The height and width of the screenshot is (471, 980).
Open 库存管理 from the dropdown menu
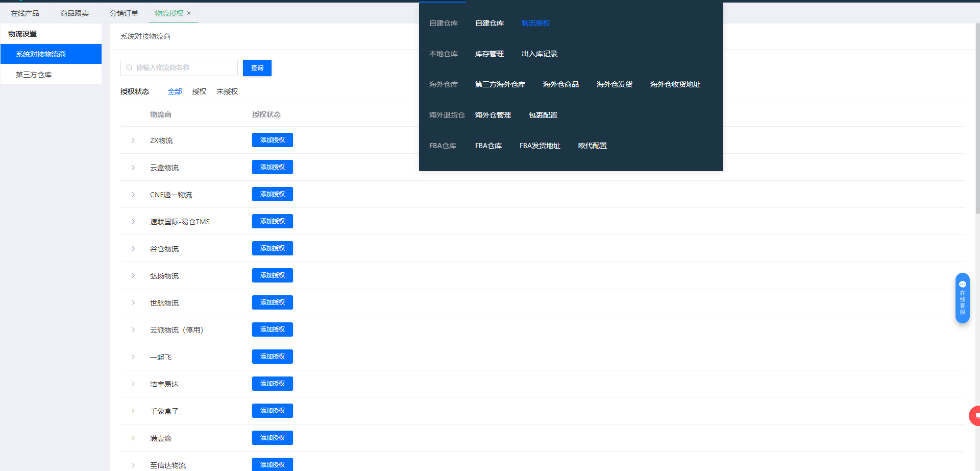489,54
